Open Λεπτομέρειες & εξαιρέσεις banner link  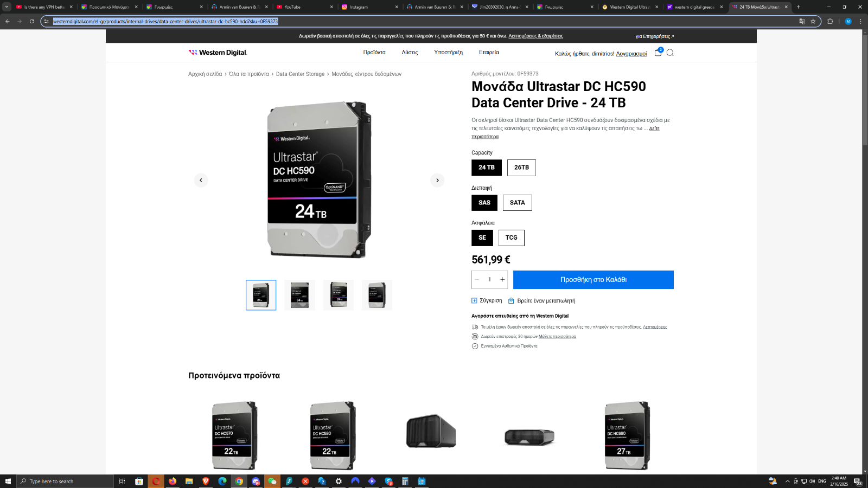[x=535, y=36]
